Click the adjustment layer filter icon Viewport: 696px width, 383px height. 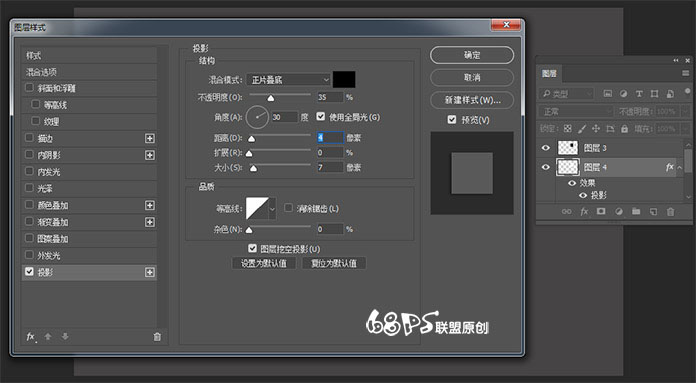tap(623, 94)
